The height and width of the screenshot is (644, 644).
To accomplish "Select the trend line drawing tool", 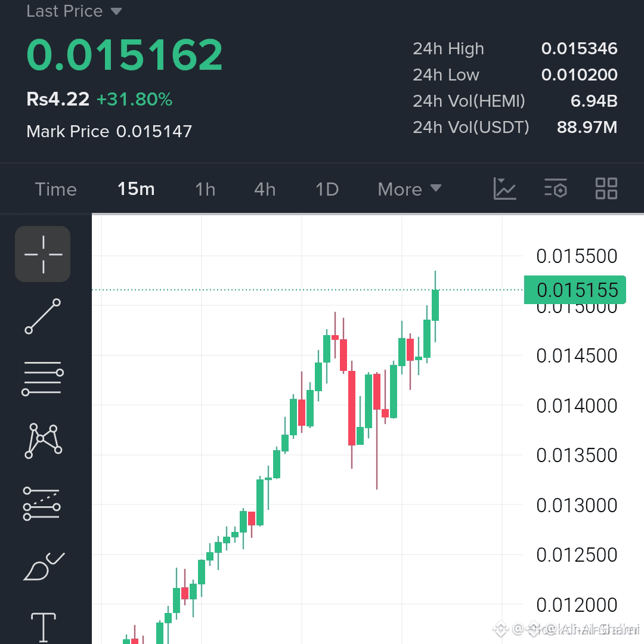I will point(43,316).
